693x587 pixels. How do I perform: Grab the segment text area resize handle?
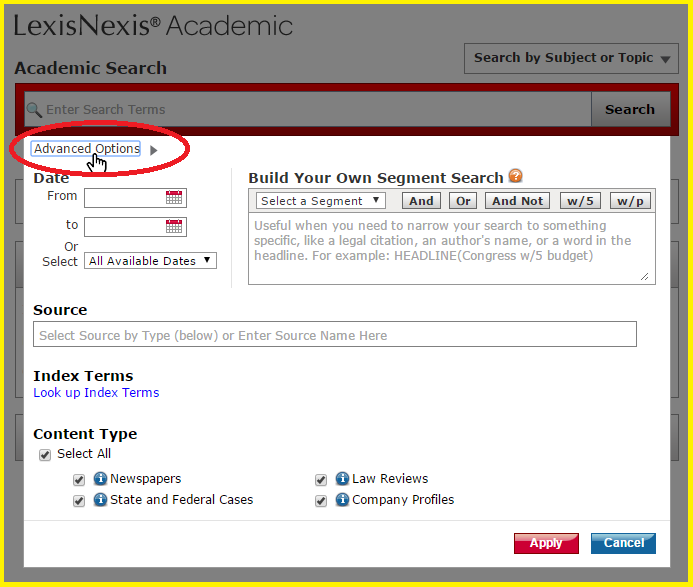[x=644, y=276]
